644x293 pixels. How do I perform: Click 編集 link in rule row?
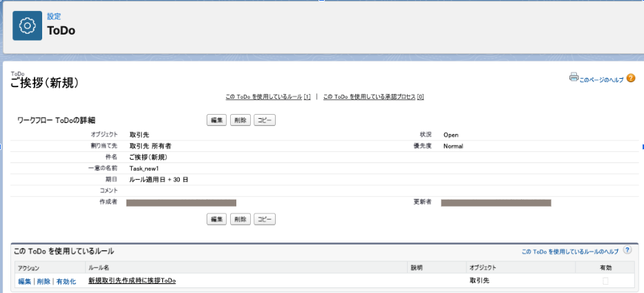25,281
